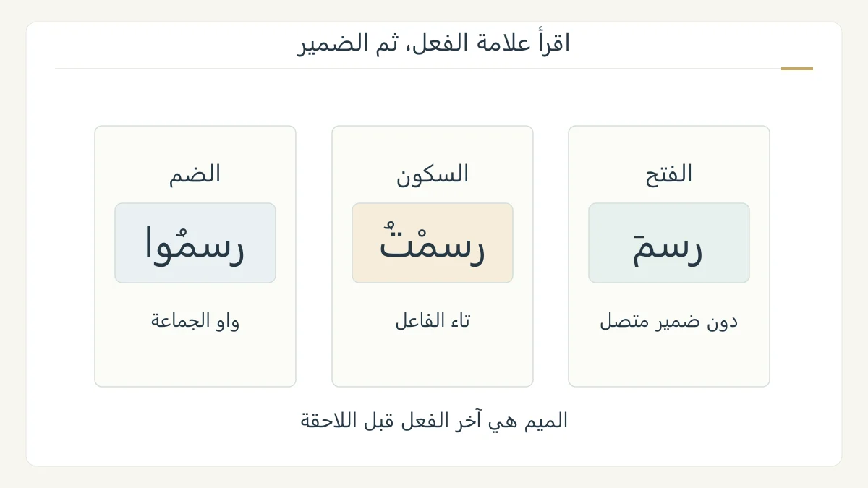Click the gold accent line under the title
Image resolution: width=868 pixels, height=488 pixels.
click(797, 69)
